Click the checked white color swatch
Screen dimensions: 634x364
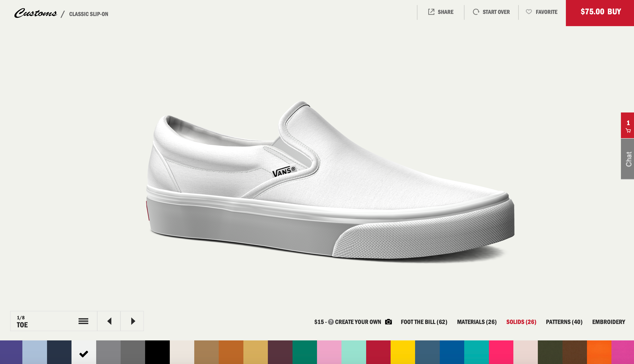click(x=84, y=352)
